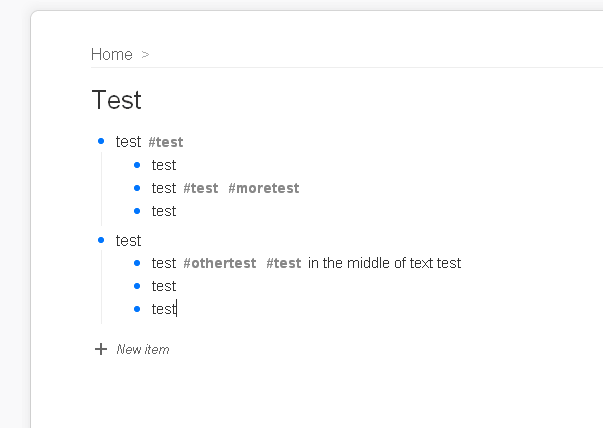Viewport: 603px width, 428px height.
Task: Click bullet of the 'in the middle of text' item
Action: point(137,263)
